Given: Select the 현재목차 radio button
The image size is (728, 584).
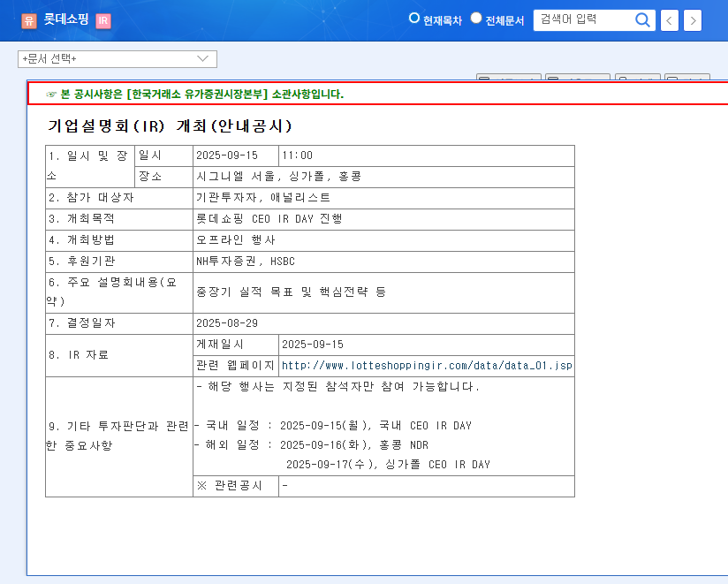Looking at the screenshot, I should point(413,18).
